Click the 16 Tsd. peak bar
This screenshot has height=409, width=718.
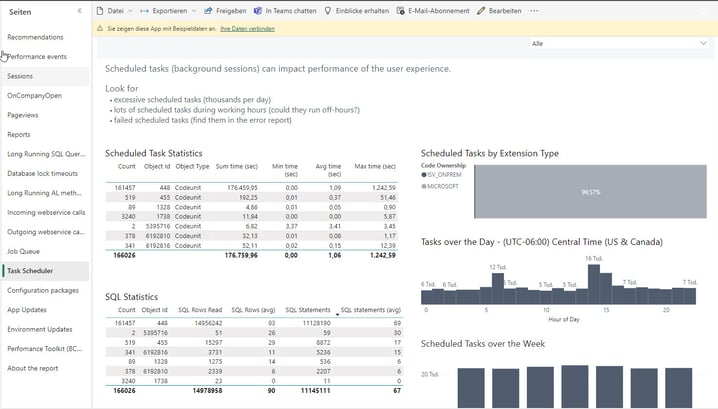click(x=593, y=284)
